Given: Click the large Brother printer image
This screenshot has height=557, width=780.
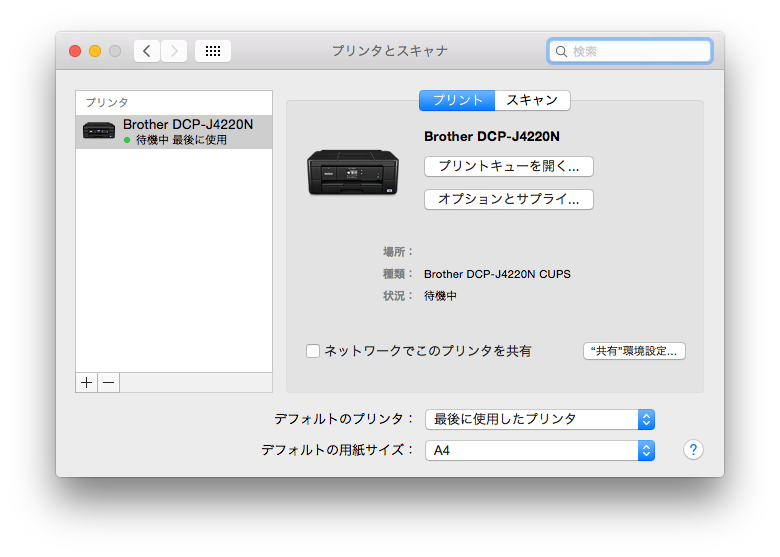Looking at the screenshot, I should 353,172.
